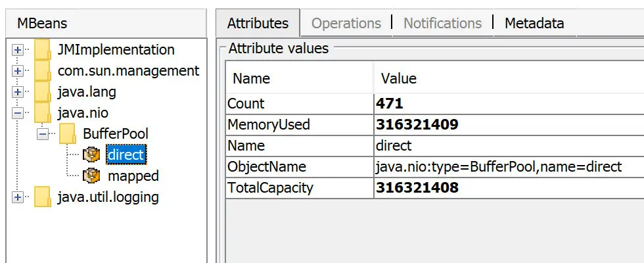Image resolution: width=644 pixels, height=263 pixels.
Task: Open the Notifications tab
Action: pyautogui.click(x=442, y=23)
